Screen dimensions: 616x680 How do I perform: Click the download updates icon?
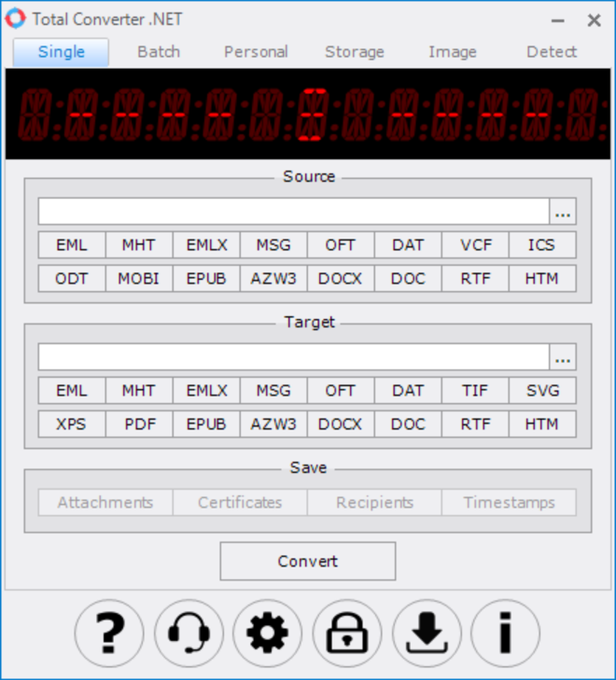tap(426, 633)
